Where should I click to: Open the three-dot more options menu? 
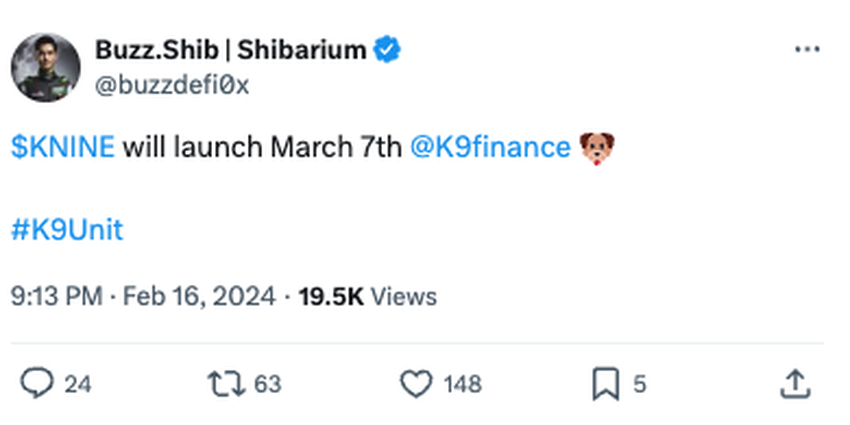[806, 50]
